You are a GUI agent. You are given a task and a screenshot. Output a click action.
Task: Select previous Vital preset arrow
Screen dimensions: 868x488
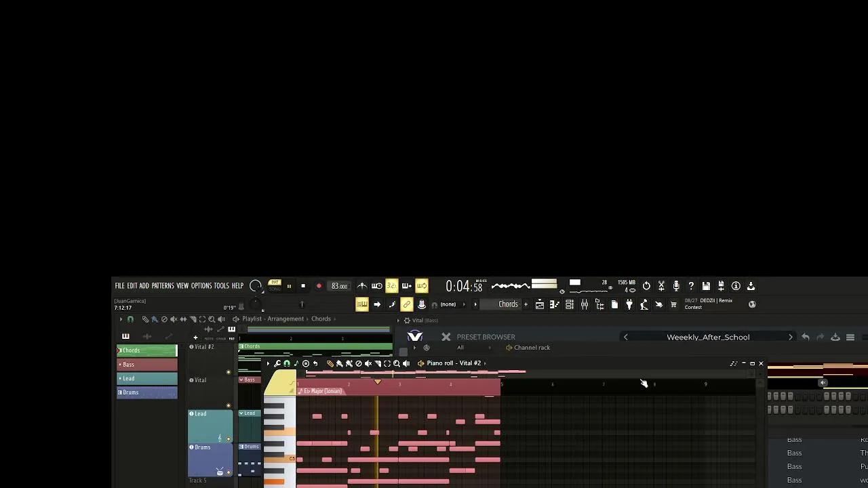625,337
